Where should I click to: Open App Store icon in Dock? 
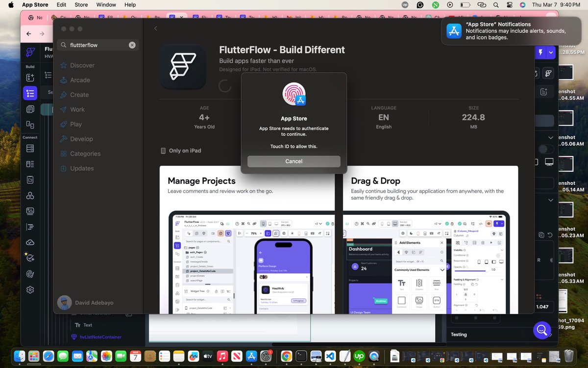click(x=251, y=356)
